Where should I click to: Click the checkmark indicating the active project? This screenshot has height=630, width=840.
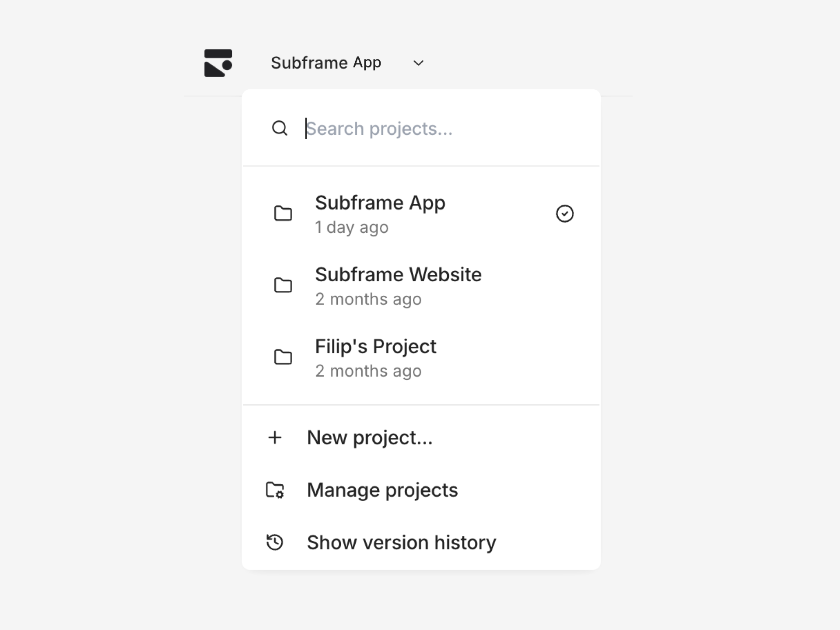click(565, 213)
